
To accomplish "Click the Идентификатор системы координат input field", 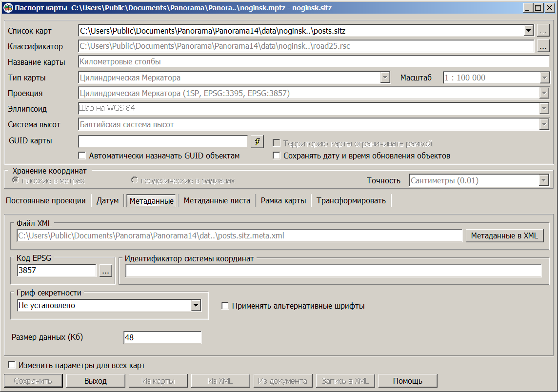I will pos(333,271).
